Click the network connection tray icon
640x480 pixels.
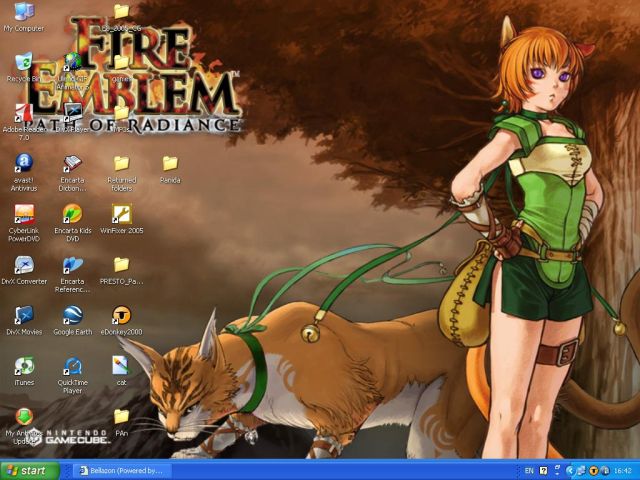click(x=581, y=471)
